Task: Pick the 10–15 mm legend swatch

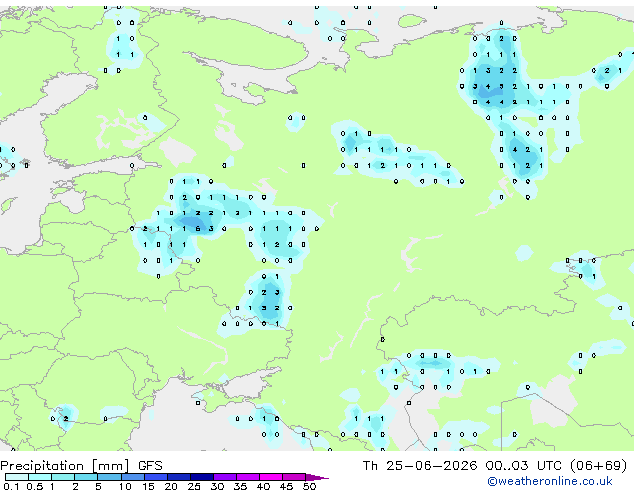Action: click(132, 477)
